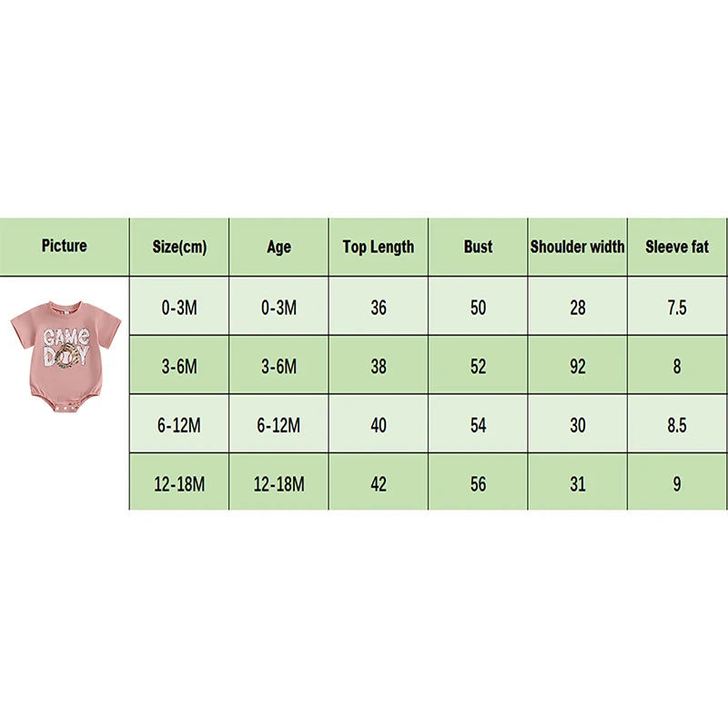Select sleeve fat value 7.5

coord(677,308)
